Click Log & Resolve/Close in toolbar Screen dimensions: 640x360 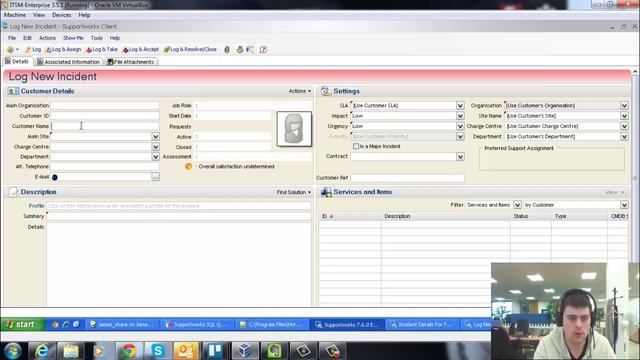click(x=190, y=49)
